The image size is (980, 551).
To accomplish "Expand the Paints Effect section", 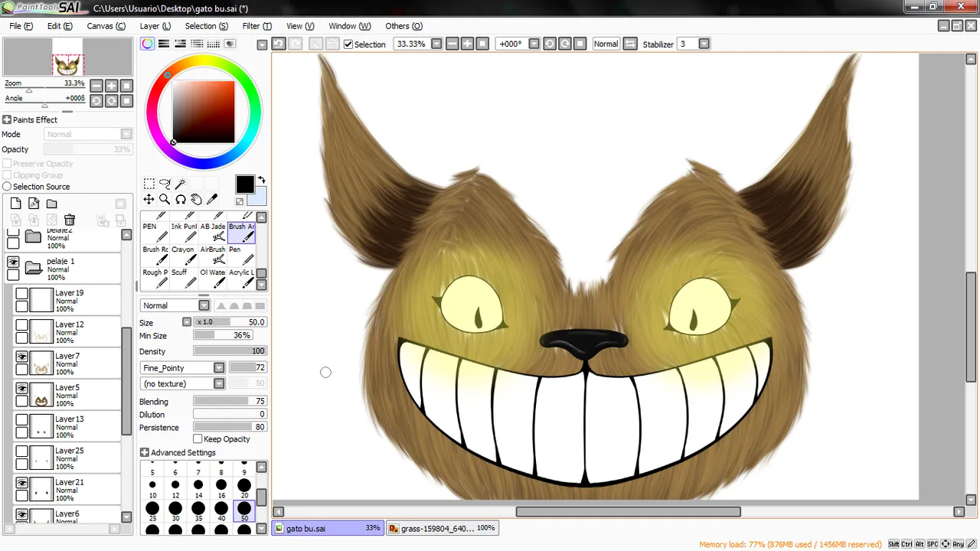I will [7, 120].
